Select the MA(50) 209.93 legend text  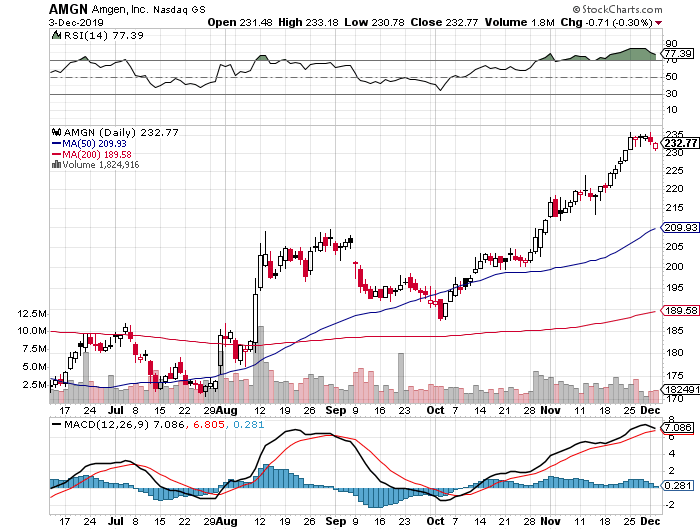[x=94, y=144]
